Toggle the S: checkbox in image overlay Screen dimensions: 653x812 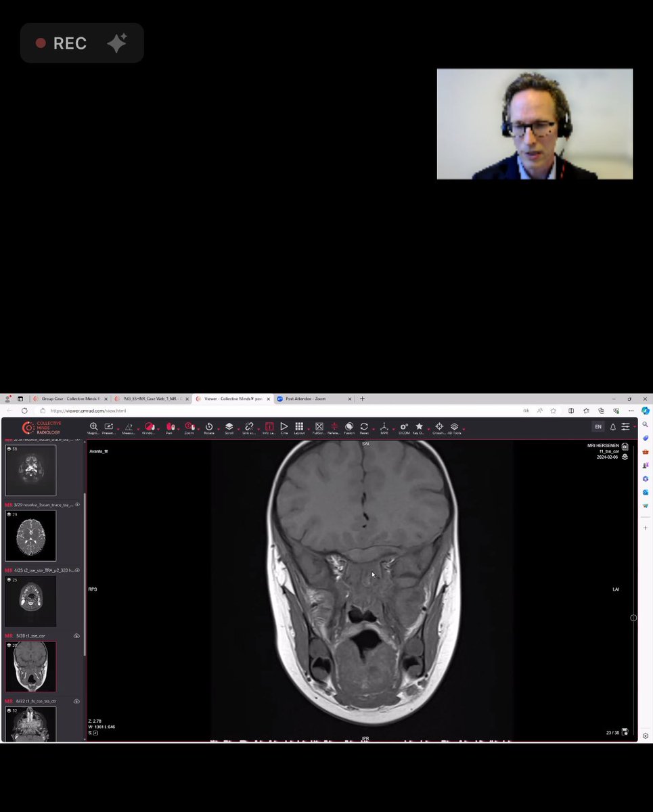[x=95, y=733]
